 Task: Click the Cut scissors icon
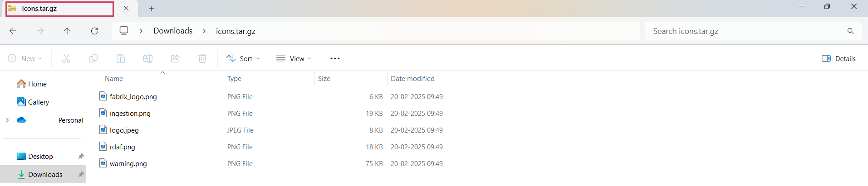(66, 58)
